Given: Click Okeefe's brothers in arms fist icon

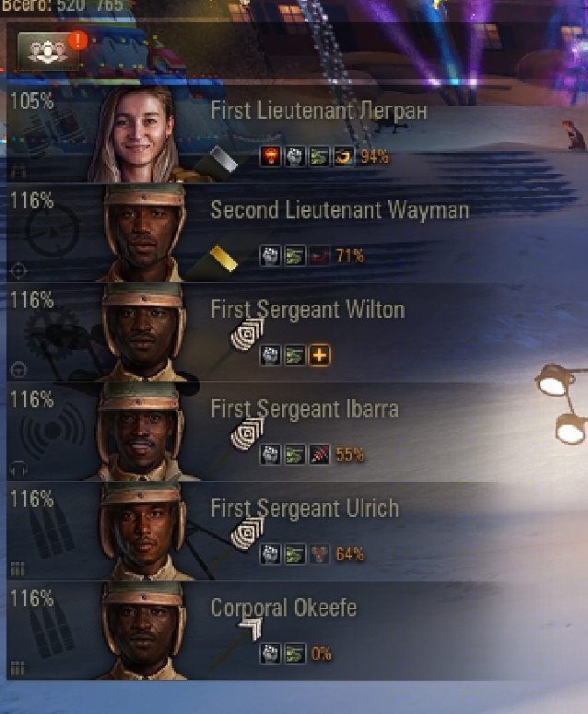Looking at the screenshot, I should click(x=271, y=654).
